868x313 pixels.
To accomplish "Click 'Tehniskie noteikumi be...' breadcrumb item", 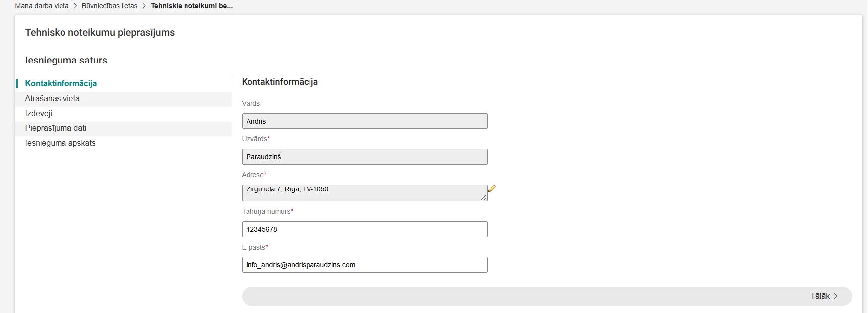I will point(191,6).
